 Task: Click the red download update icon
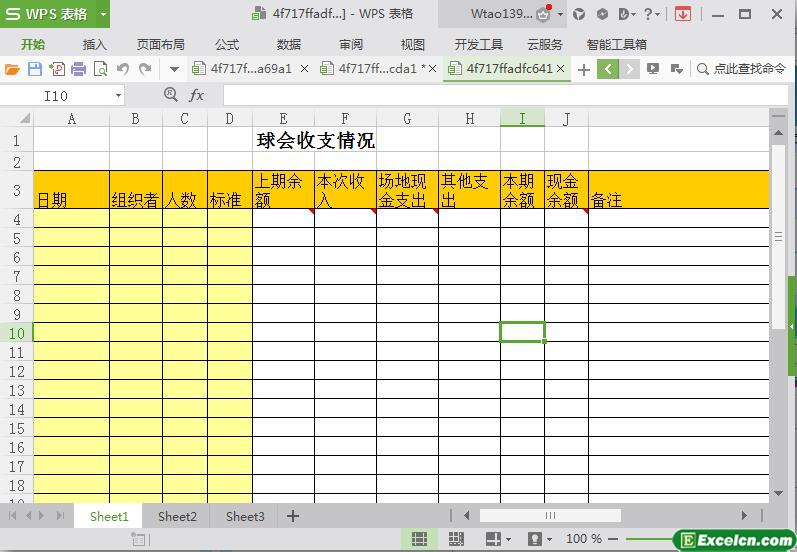(683, 14)
